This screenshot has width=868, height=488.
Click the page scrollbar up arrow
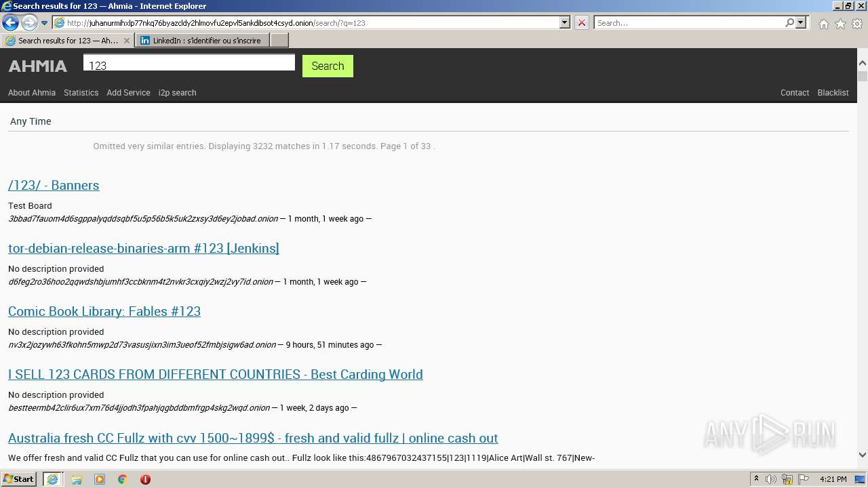863,64
